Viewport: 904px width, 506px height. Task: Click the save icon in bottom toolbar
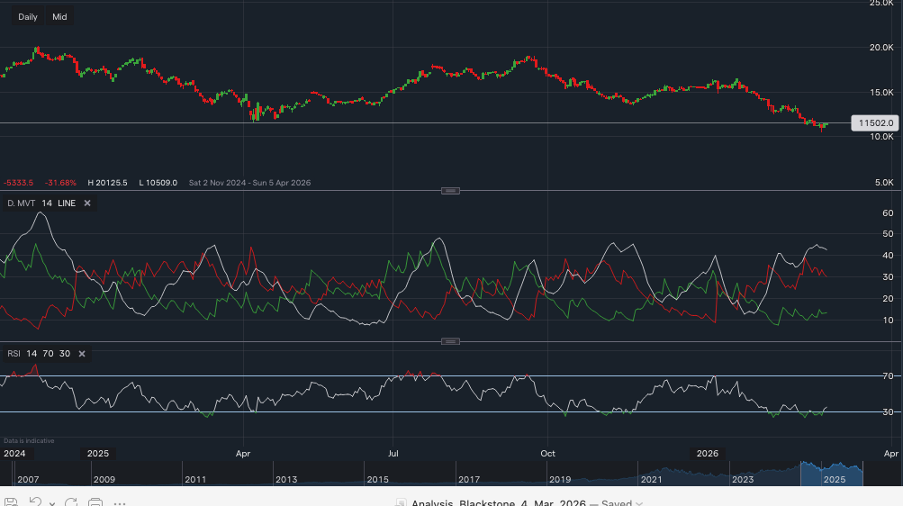pos(11,502)
